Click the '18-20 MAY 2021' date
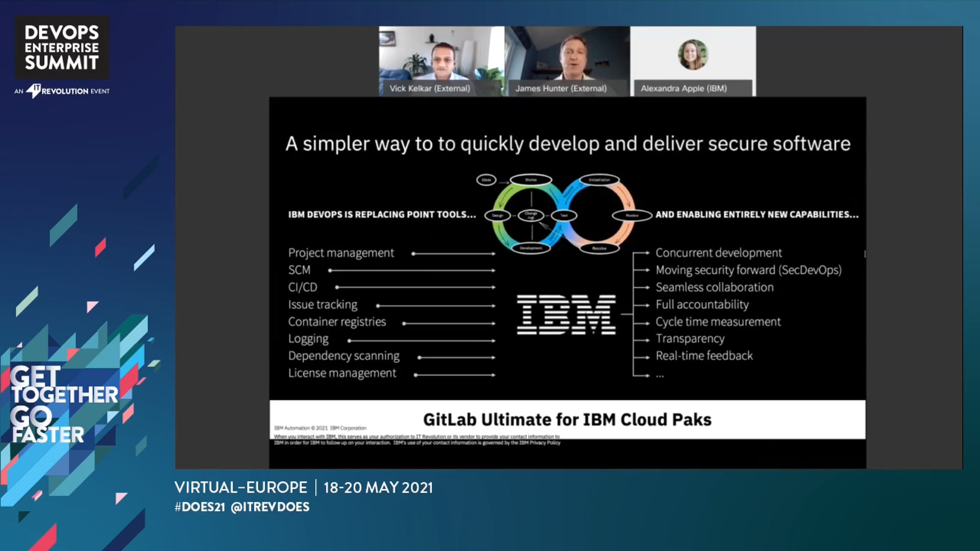Screen dimensions: 980x551 pos(378,488)
